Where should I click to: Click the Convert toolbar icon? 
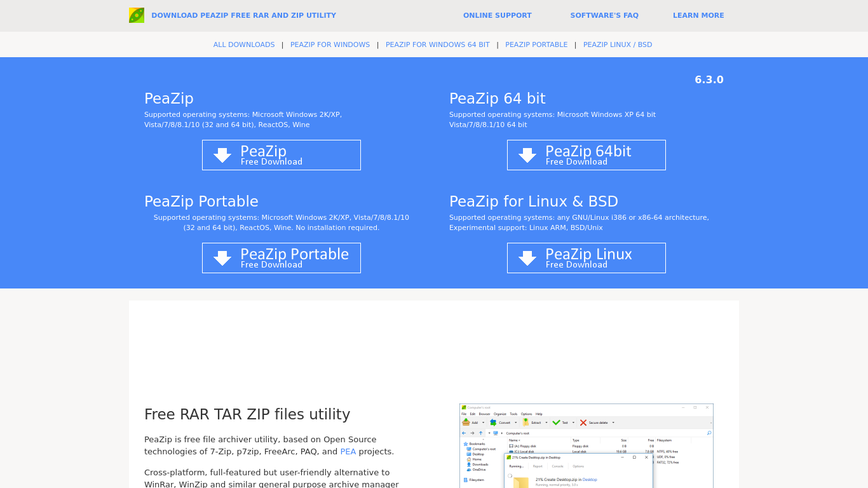tap(493, 421)
